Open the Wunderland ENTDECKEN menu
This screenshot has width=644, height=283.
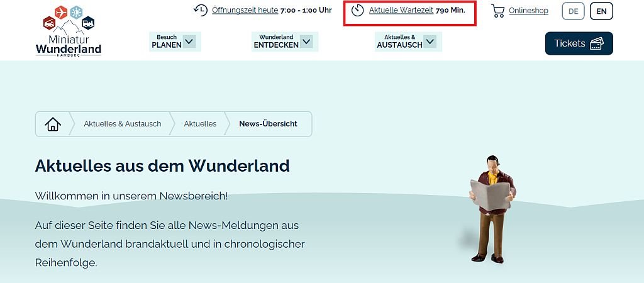pyautogui.click(x=276, y=42)
